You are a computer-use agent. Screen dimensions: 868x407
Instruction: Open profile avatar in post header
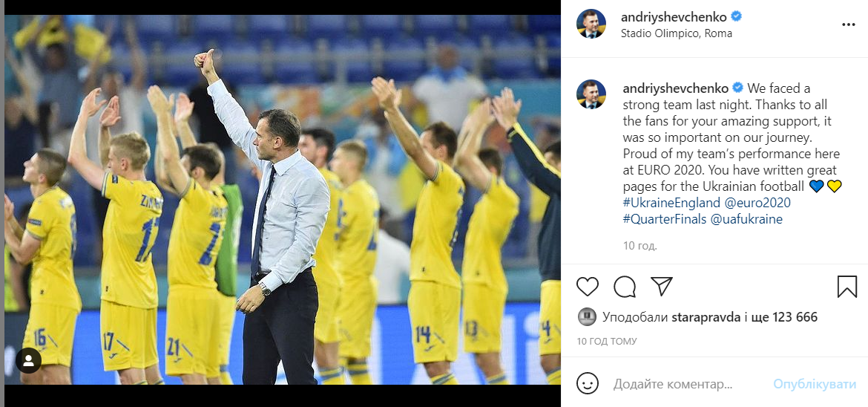pyautogui.click(x=591, y=24)
